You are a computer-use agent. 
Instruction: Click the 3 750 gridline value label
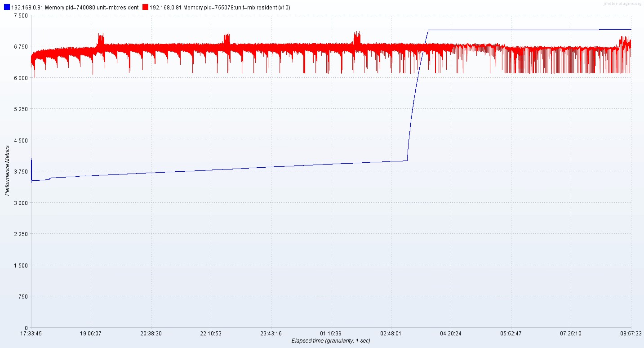20,172
